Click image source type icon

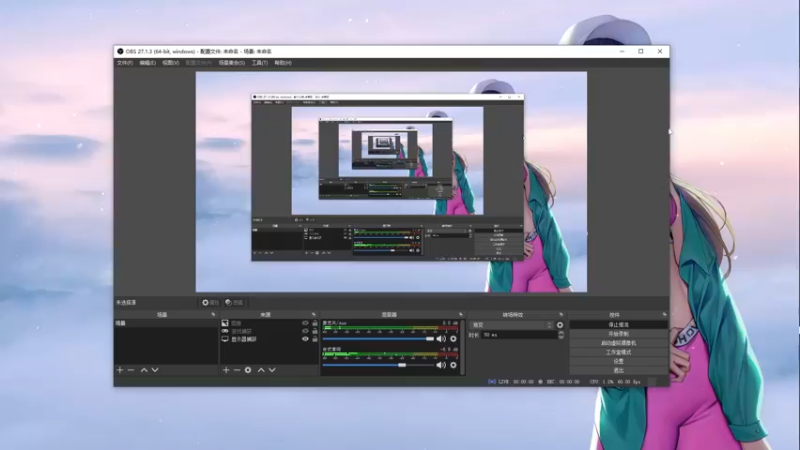225,323
